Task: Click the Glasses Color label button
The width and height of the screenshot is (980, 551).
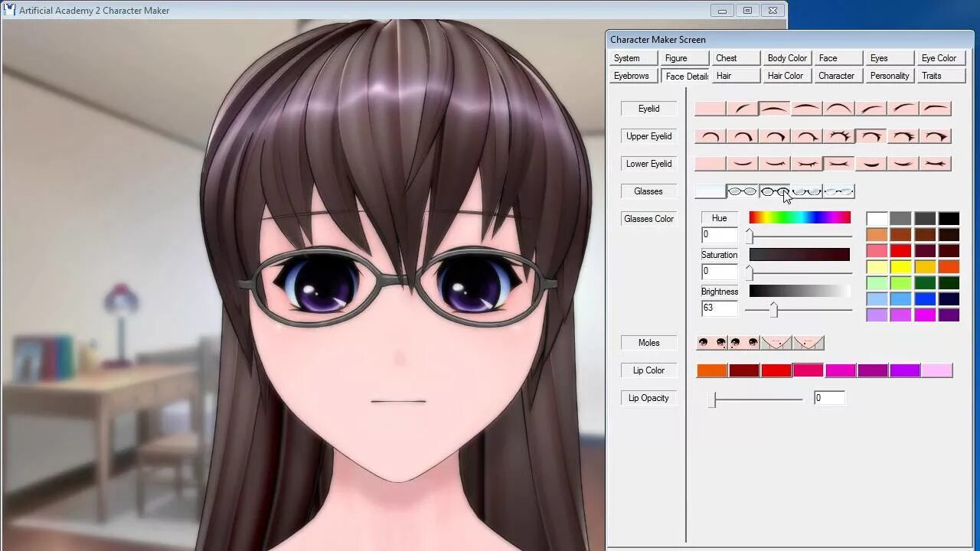Action: coord(648,219)
